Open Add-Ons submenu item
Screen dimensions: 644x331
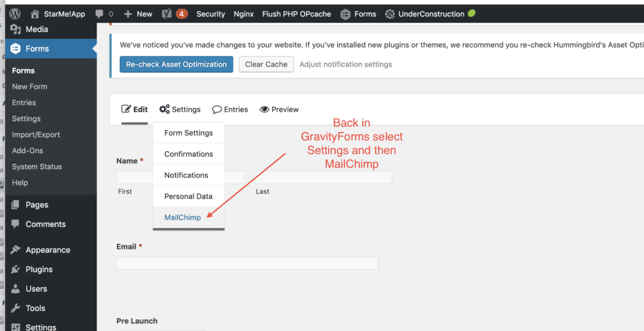[x=28, y=151]
